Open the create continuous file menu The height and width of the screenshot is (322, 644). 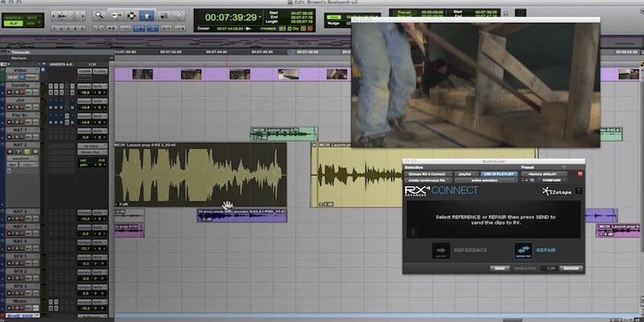pos(428,180)
